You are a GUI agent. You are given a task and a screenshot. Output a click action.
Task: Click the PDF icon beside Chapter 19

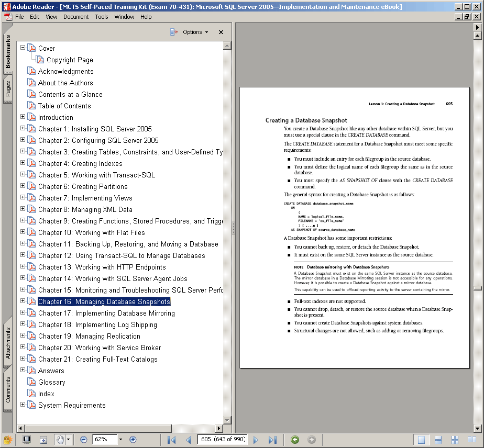click(31, 335)
